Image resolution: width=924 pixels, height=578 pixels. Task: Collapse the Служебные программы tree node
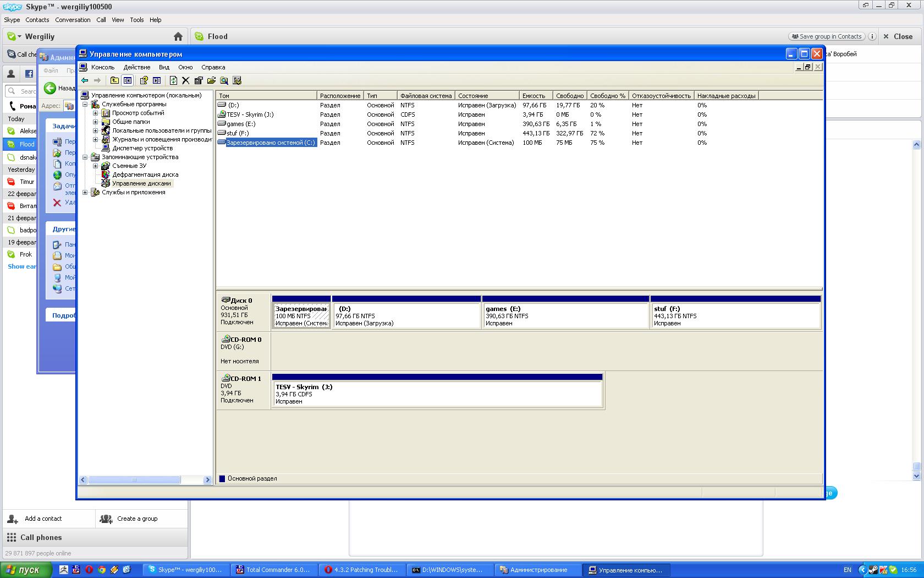point(85,104)
